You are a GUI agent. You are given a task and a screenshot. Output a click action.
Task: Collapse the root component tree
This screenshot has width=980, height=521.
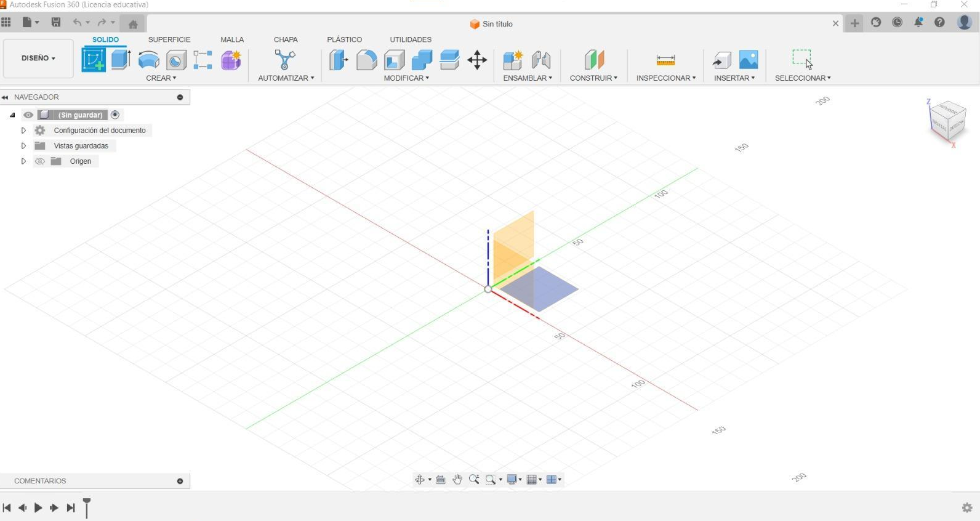12,115
